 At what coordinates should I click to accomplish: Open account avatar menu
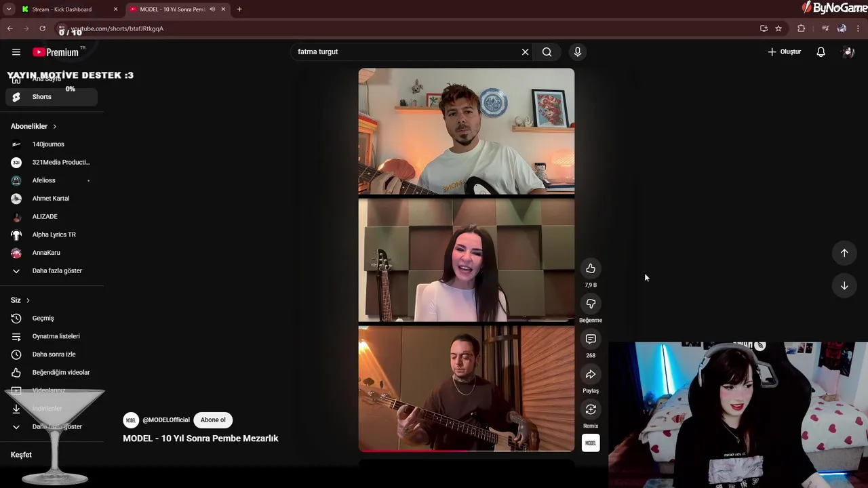click(848, 52)
